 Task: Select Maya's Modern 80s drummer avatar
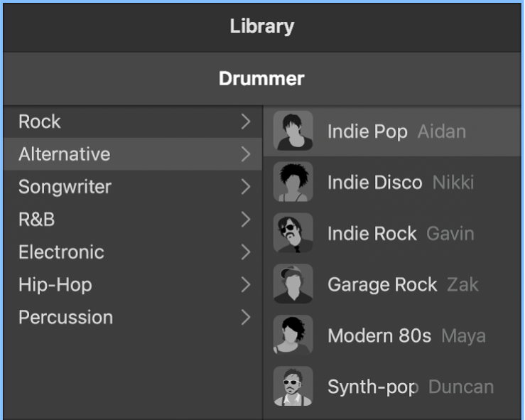[293, 335]
